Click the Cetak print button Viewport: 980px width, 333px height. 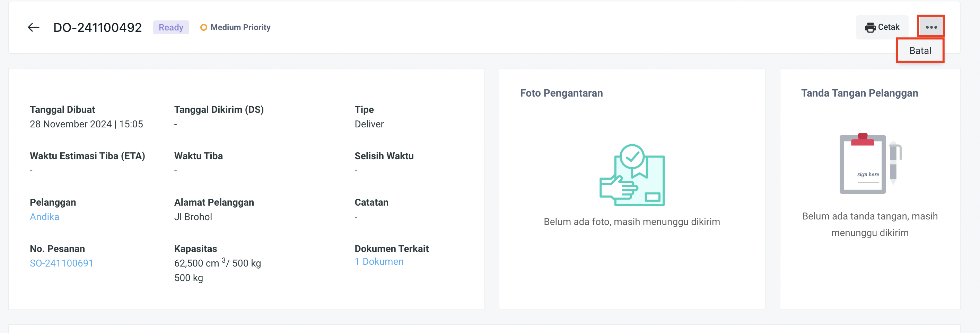(x=882, y=27)
